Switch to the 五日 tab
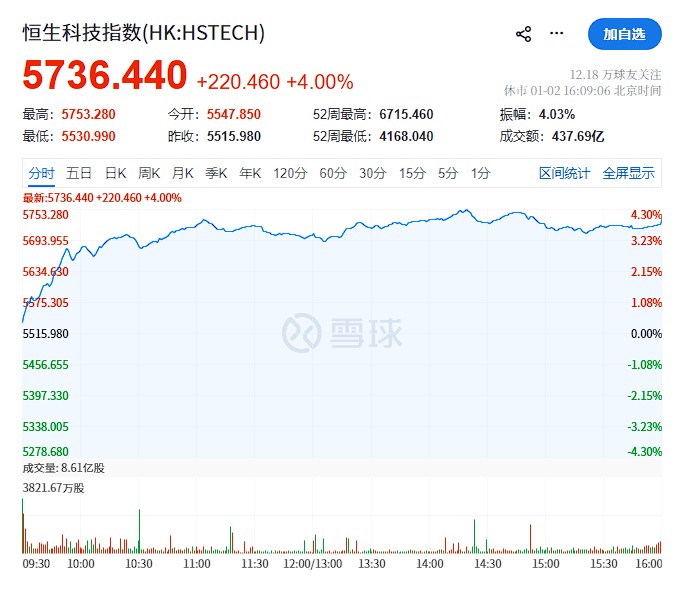 click(x=79, y=173)
